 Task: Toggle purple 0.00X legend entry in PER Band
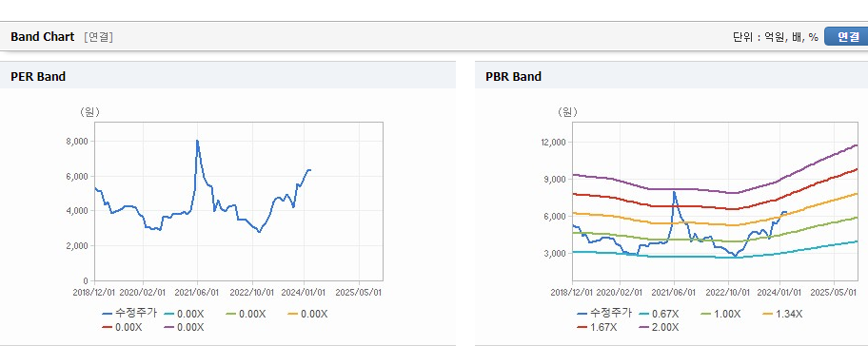(x=185, y=327)
